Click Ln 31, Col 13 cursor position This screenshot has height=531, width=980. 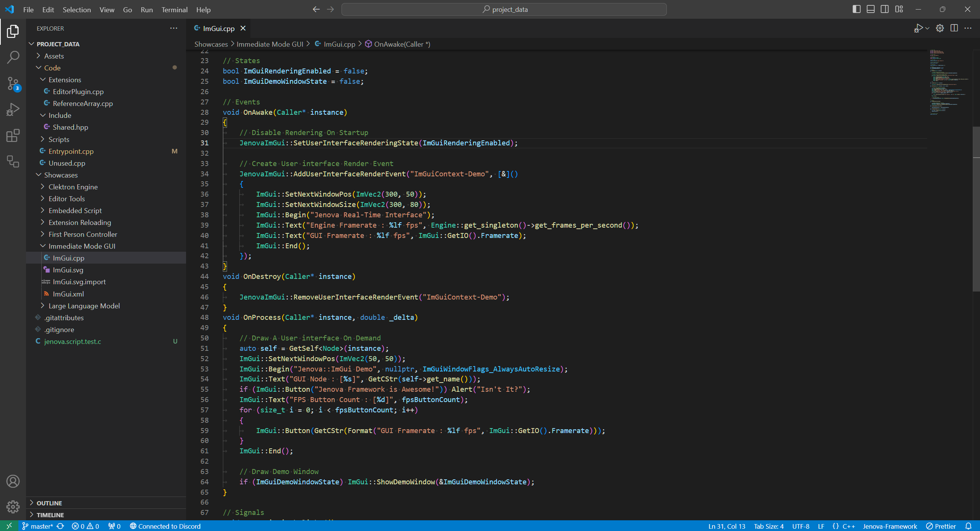[x=727, y=526]
